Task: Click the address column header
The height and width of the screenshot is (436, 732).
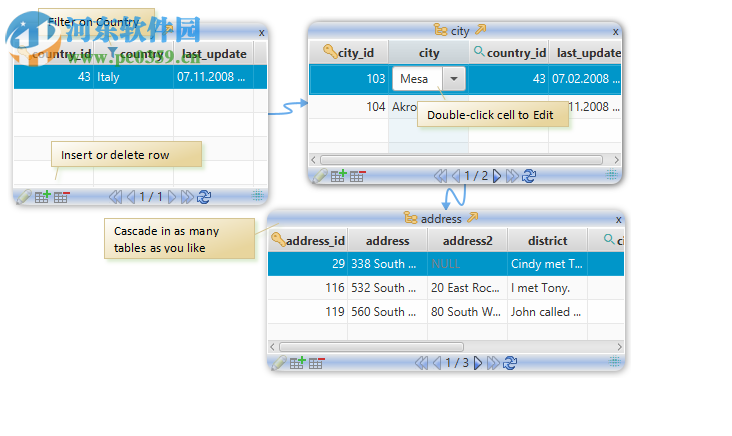Action: tap(387, 240)
